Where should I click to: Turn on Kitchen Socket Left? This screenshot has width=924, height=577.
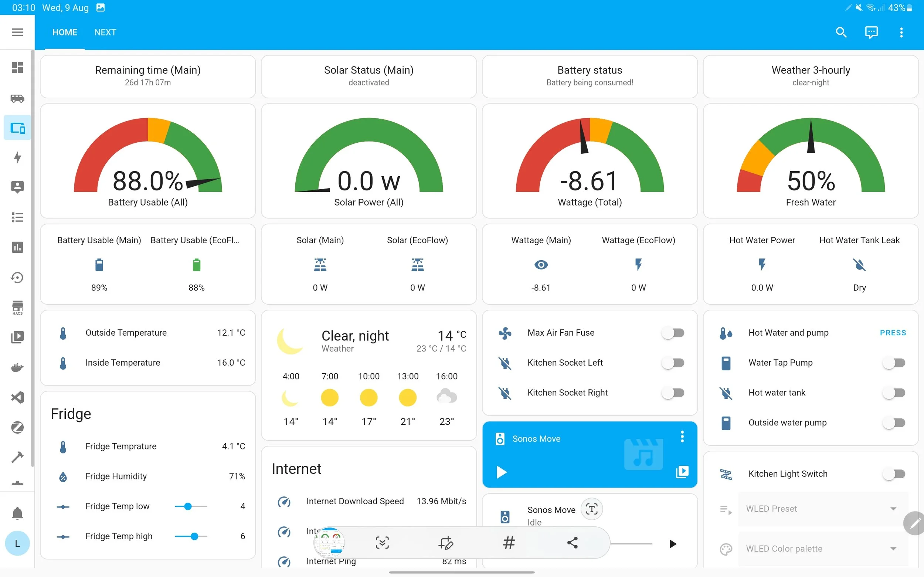[673, 363]
